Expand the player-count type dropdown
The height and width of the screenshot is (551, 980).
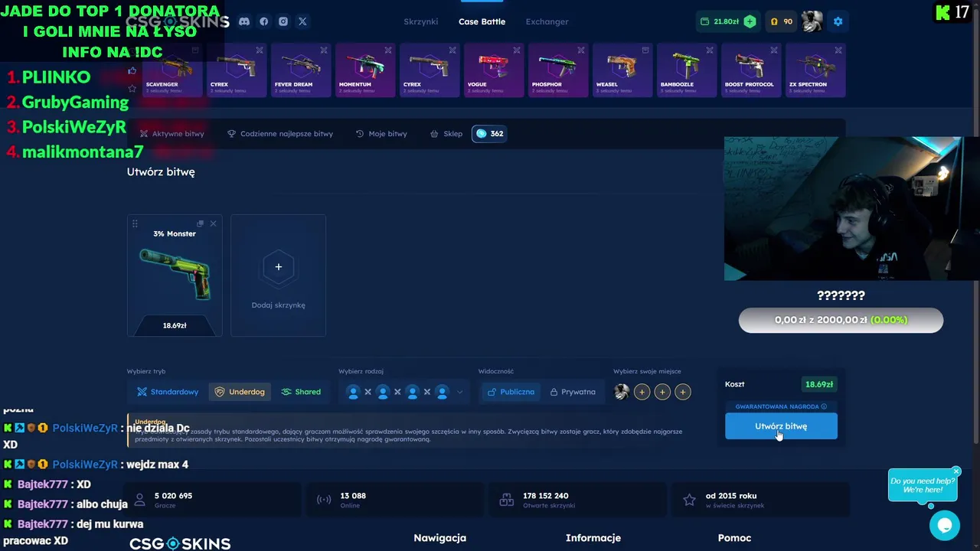[459, 392]
